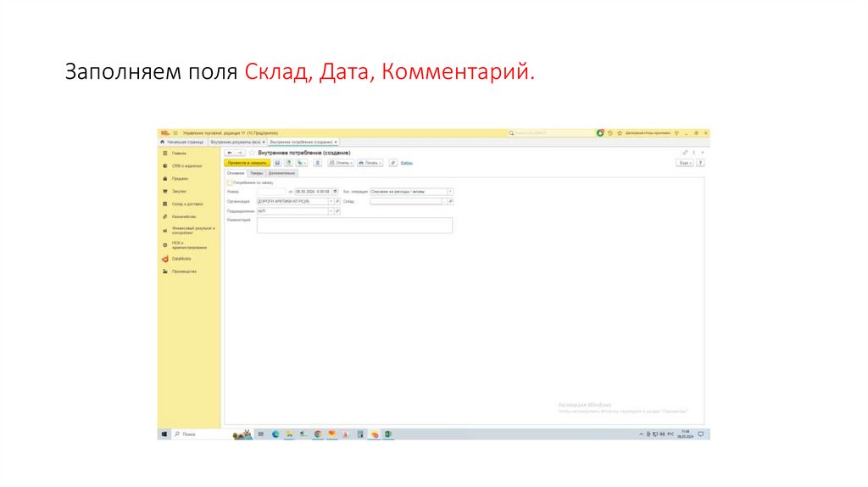
Task: Open the Excel icon on the taskbar
Action: pyautogui.click(x=388, y=434)
